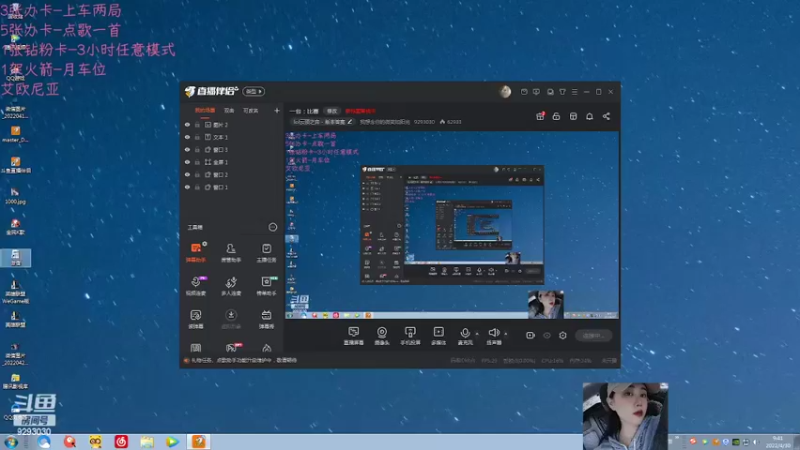Image resolution: width=800 pixels, height=450 pixels.
Task: Select the 图片 2 source row
Action: coord(232,125)
